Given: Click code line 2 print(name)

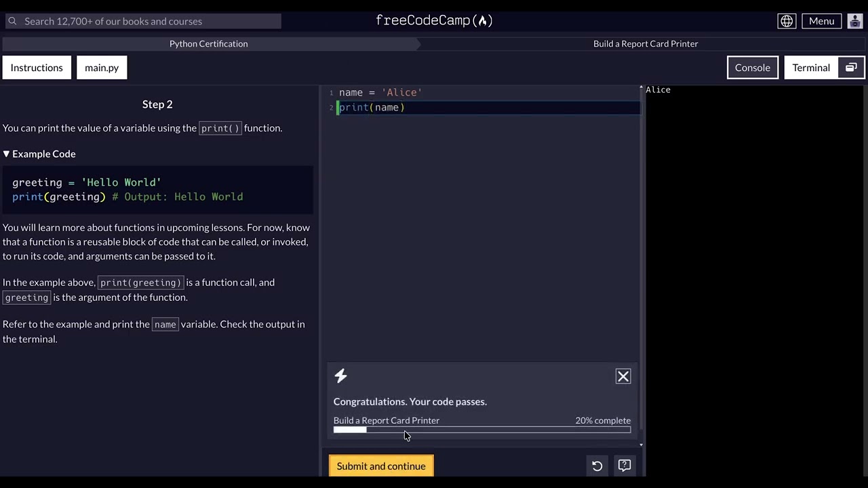Looking at the screenshot, I should 372,107.
